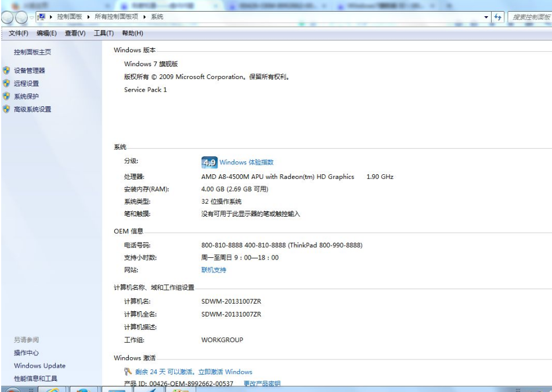Image resolution: width=552 pixels, height=392 pixels.
Task: Open Windows Update from the left sidebar
Action: [39, 366]
